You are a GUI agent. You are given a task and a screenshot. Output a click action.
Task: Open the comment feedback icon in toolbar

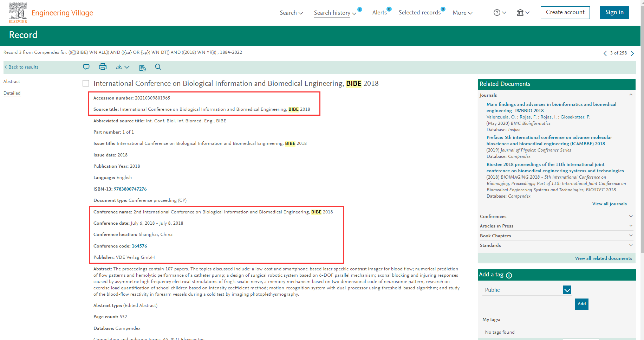[86, 67]
